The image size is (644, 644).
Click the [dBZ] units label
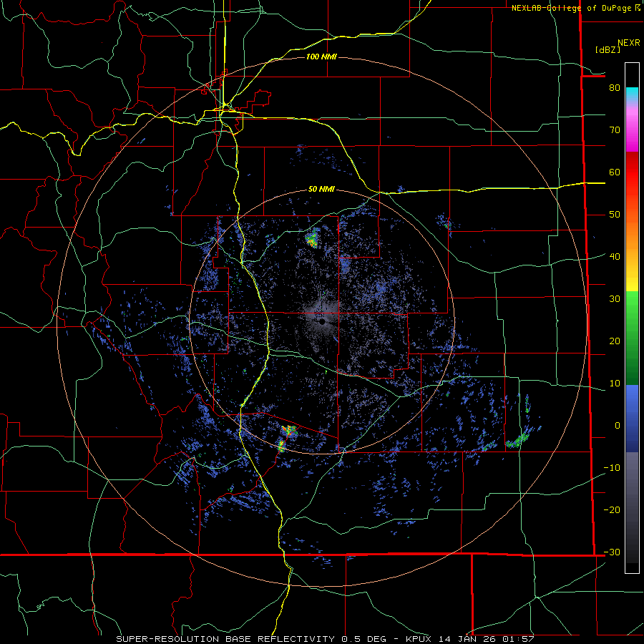608,49
